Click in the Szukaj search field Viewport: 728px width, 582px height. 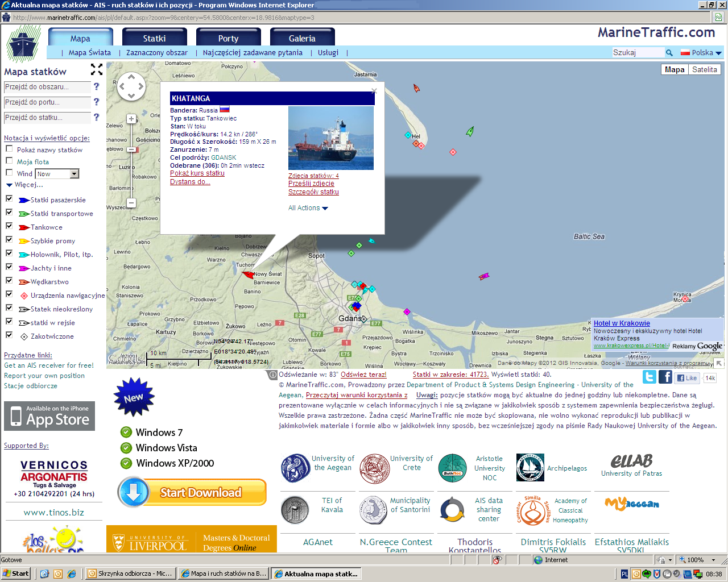point(638,52)
